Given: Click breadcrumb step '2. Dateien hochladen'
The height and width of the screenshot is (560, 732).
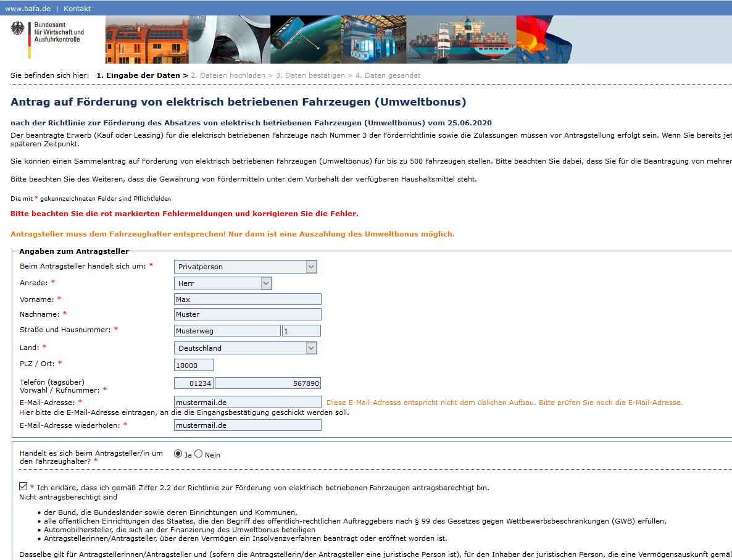Looking at the screenshot, I should click(228, 75).
